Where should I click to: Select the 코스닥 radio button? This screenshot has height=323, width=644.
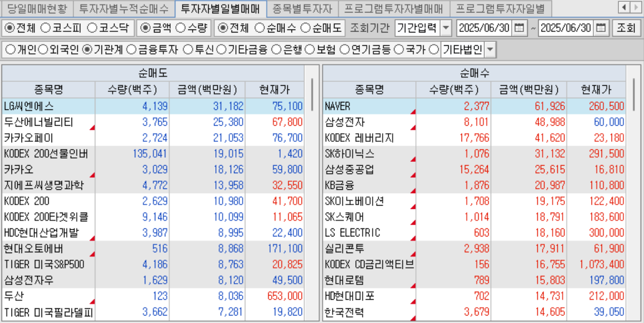click(x=93, y=28)
